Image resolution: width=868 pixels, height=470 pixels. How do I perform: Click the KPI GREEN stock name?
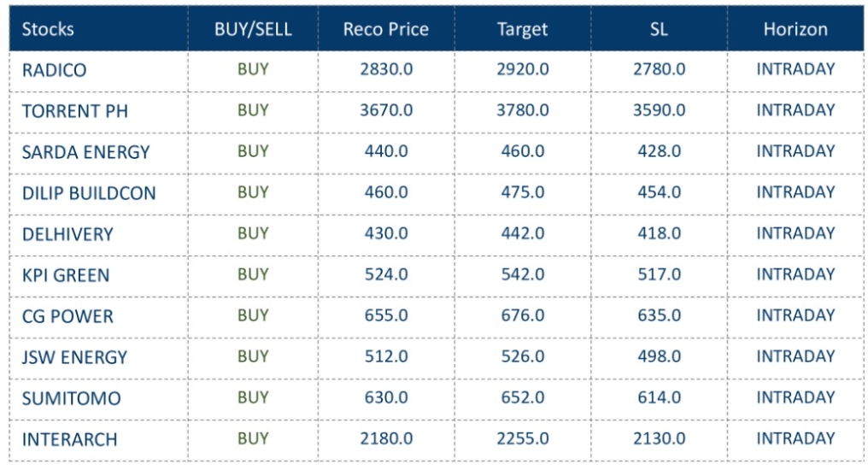pyautogui.click(x=66, y=275)
